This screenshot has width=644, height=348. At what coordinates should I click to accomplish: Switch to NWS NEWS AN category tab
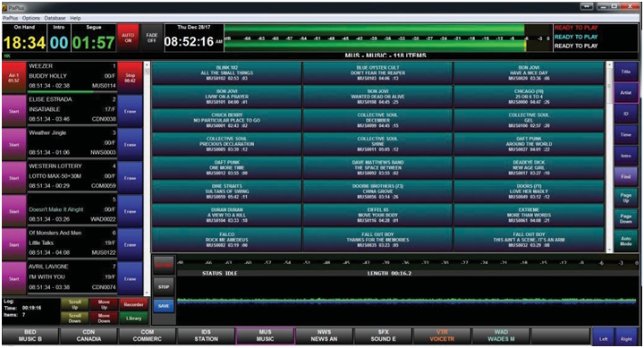(324, 335)
